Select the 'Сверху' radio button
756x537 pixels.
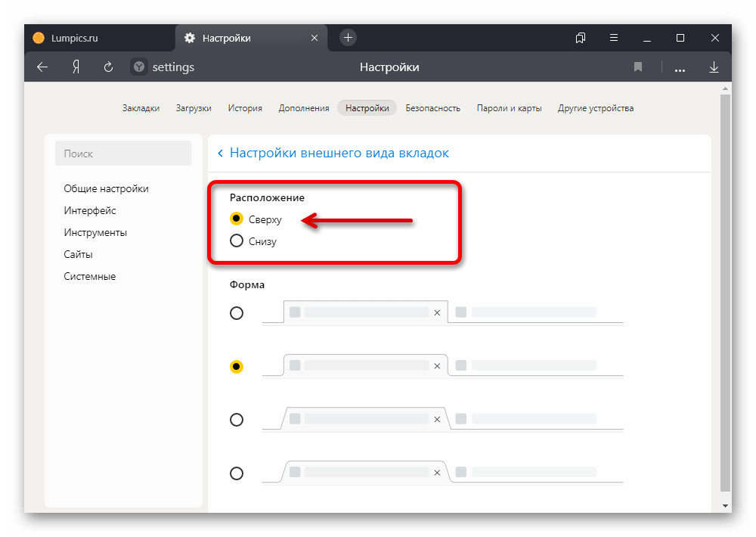[x=237, y=219]
